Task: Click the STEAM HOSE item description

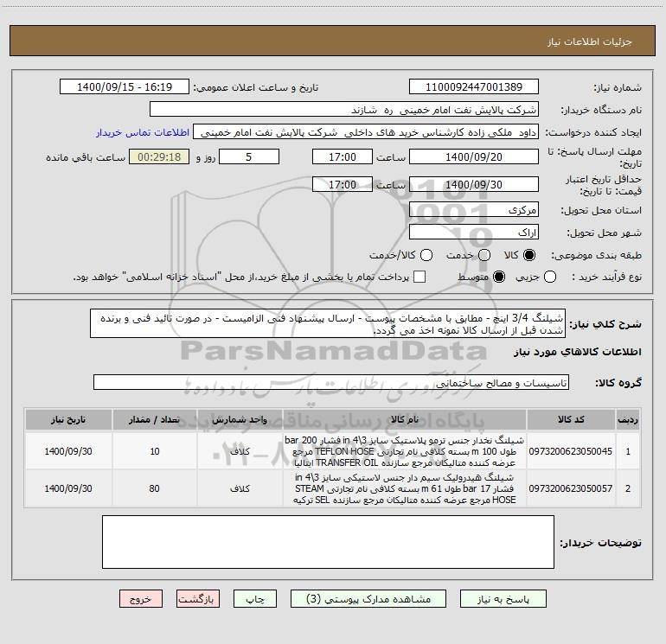Action: [x=405, y=488]
